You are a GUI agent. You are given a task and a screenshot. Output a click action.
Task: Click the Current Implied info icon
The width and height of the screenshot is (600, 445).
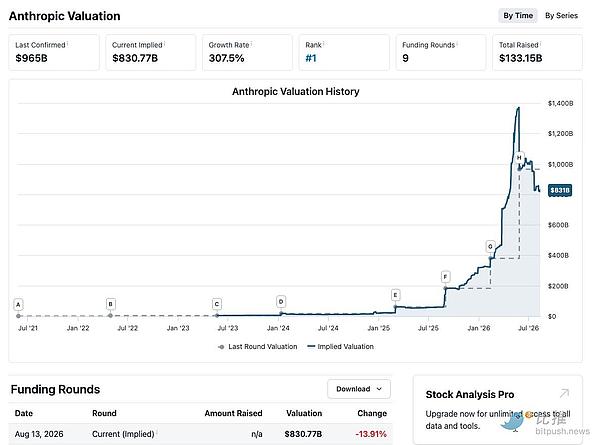pyautogui.click(x=165, y=44)
